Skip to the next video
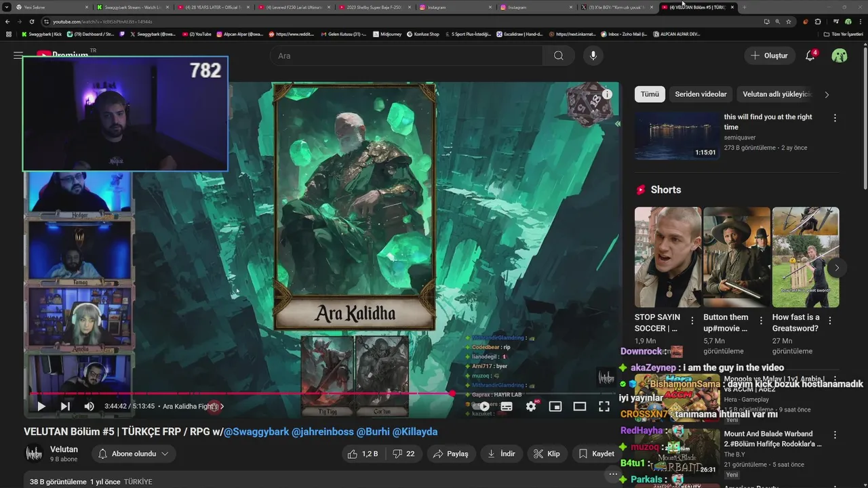The image size is (868, 488). coord(65,406)
